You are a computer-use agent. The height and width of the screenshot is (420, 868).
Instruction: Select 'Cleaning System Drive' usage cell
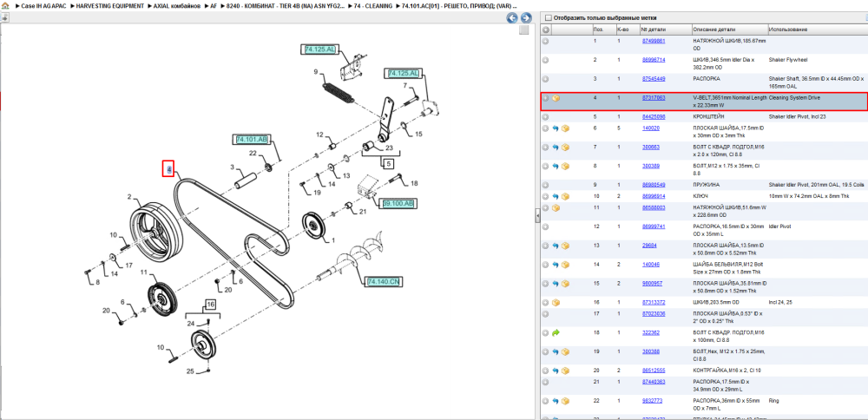[x=794, y=97]
